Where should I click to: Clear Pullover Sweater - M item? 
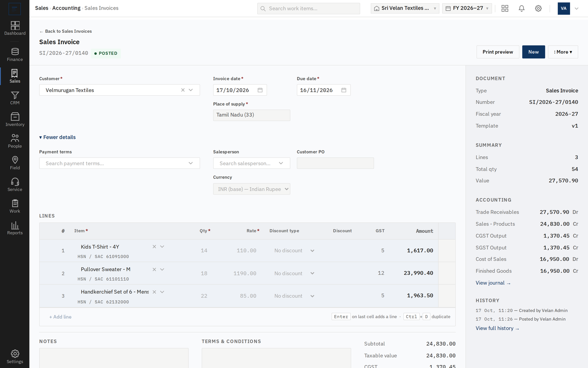pos(154,269)
